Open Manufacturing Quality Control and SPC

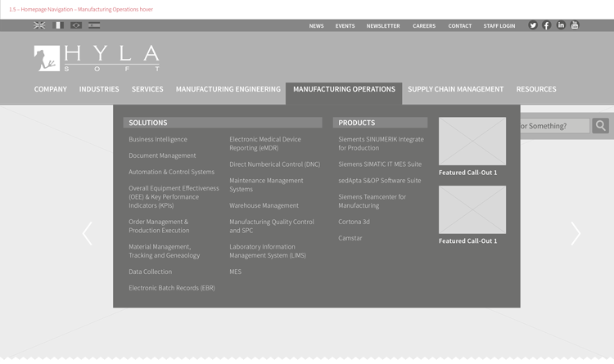(272, 227)
